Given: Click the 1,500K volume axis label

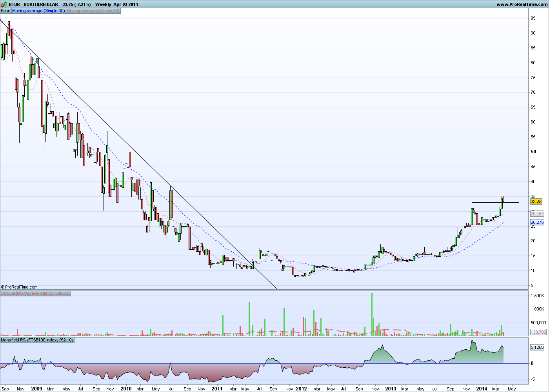Looking at the screenshot, I should pos(537,296).
